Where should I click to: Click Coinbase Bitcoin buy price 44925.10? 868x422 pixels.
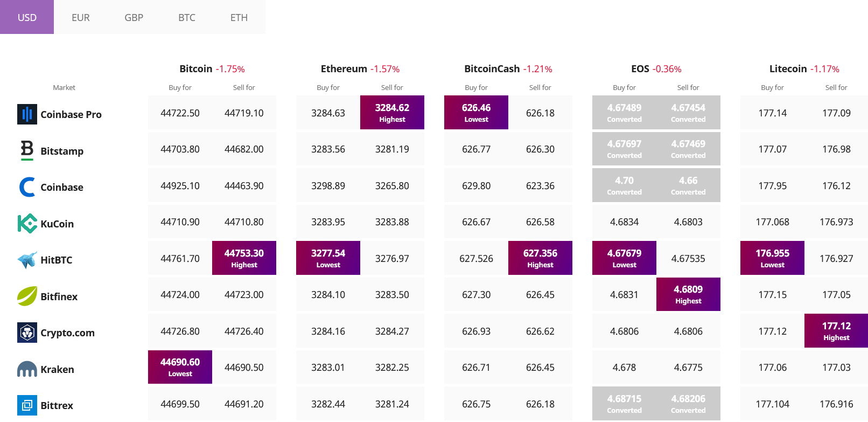pos(180,186)
